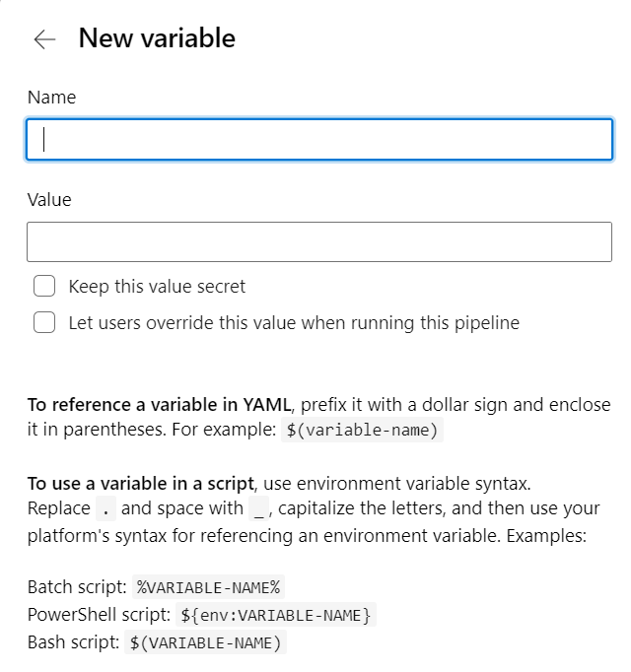Click the period character code snippet
The image size is (631, 672).
(105, 508)
